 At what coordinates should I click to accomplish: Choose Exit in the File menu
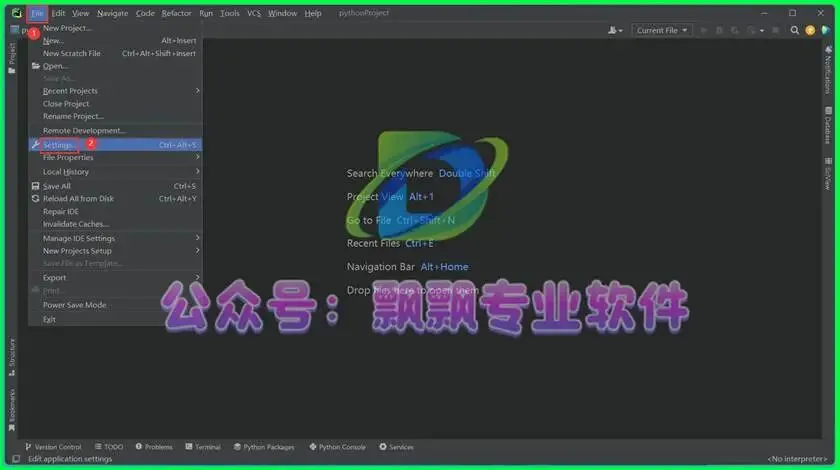(115, 319)
